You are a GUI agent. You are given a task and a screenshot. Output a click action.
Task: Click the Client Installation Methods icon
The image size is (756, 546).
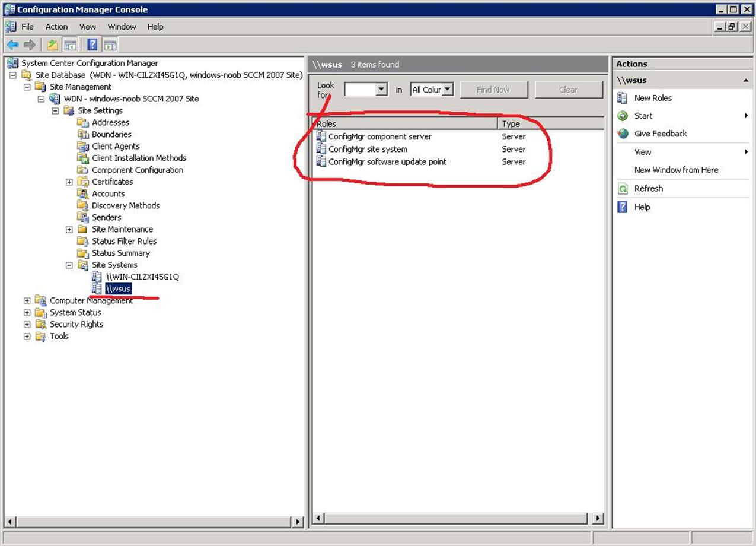pos(82,158)
